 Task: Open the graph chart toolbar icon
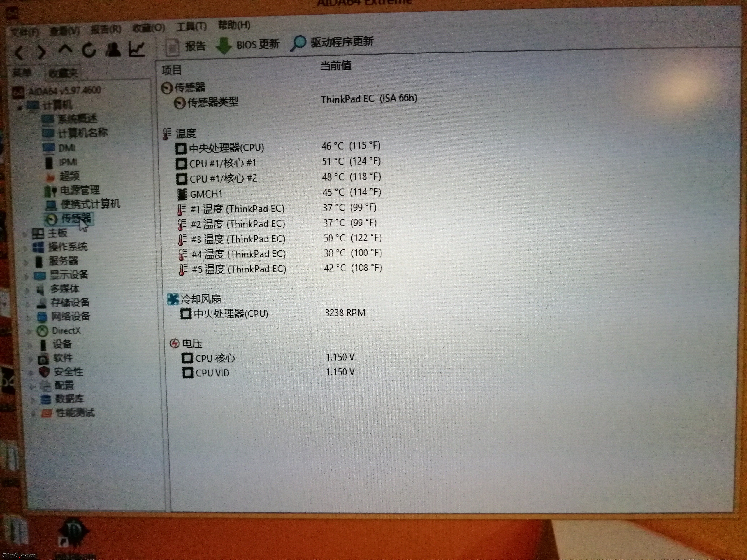(137, 49)
